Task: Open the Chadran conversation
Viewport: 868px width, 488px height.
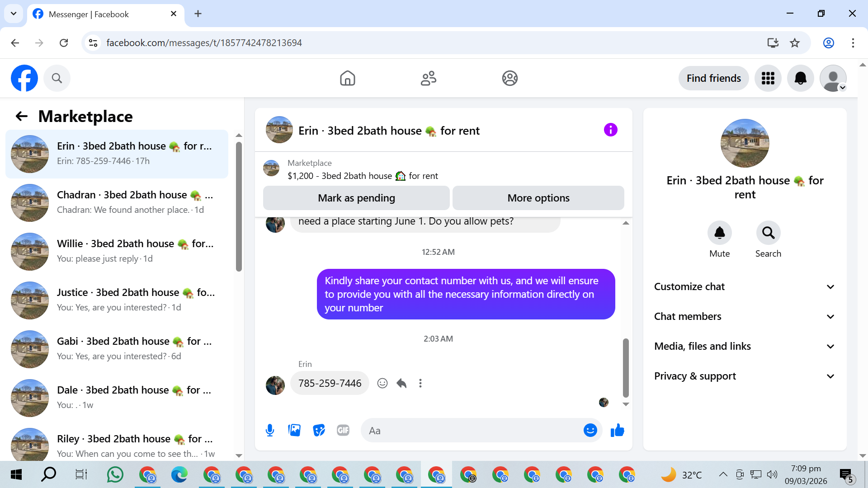Action: (x=118, y=202)
